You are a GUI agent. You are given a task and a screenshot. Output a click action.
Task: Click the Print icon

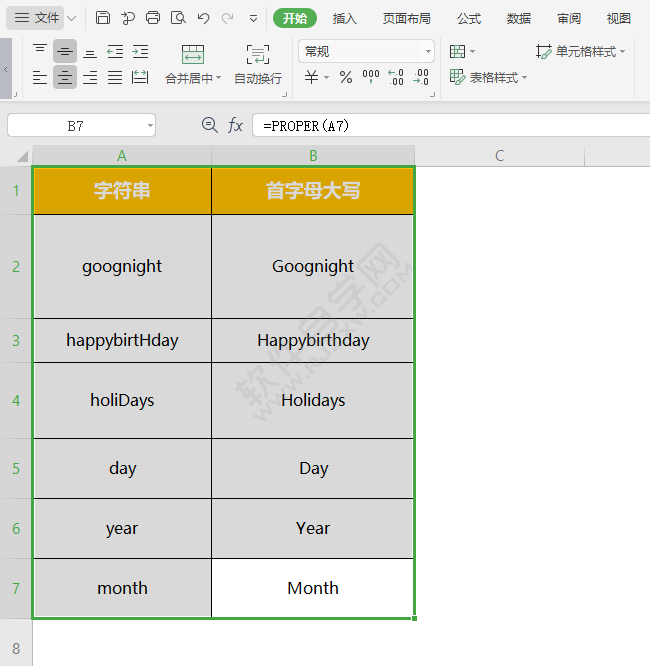click(153, 18)
